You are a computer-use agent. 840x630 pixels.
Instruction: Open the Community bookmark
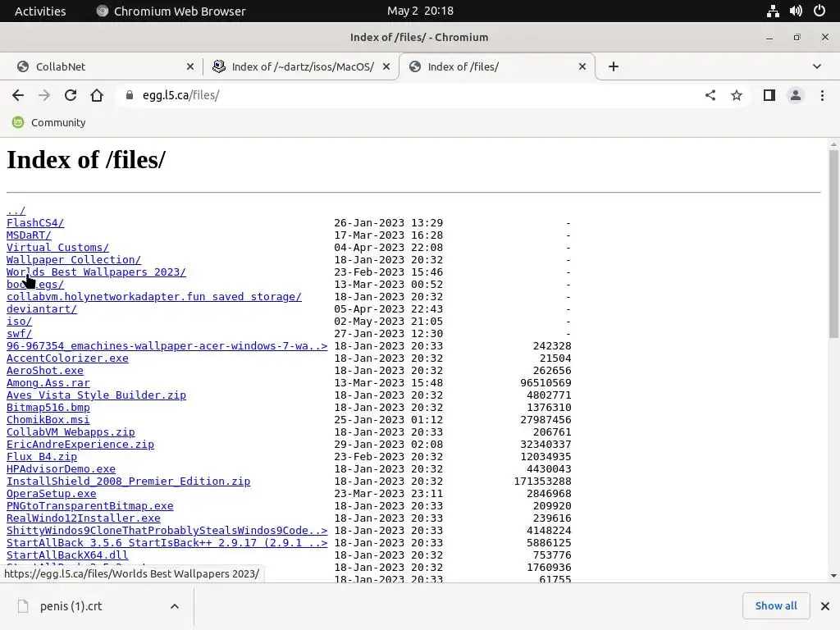(x=48, y=122)
